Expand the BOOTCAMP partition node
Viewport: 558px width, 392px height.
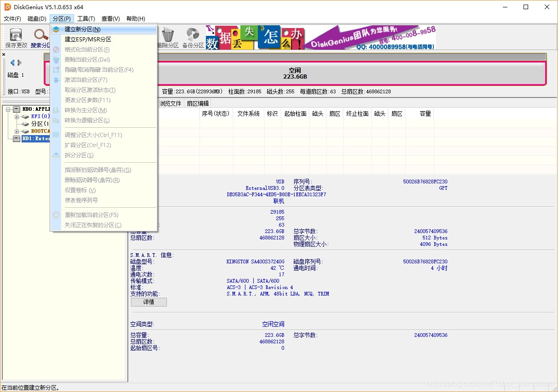(17, 131)
